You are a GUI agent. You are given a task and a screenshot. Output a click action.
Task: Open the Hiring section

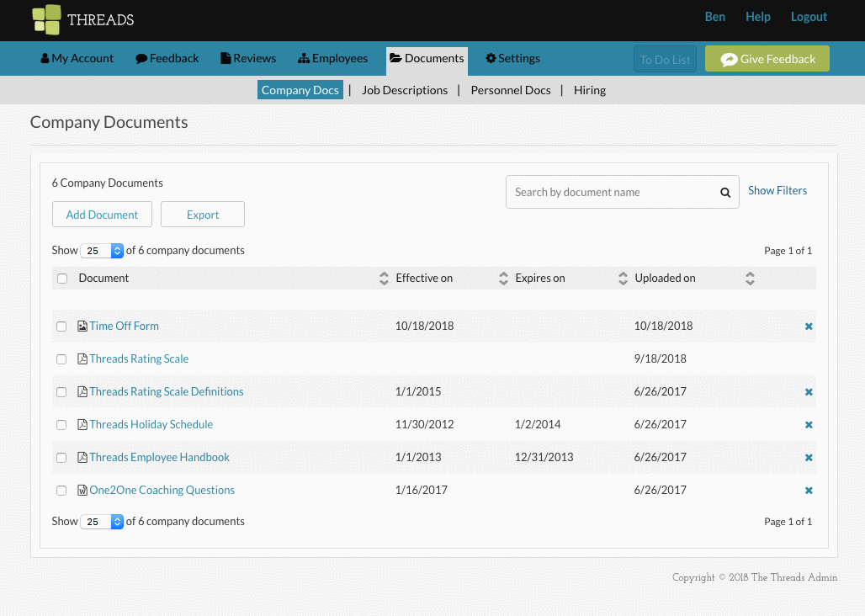click(589, 90)
